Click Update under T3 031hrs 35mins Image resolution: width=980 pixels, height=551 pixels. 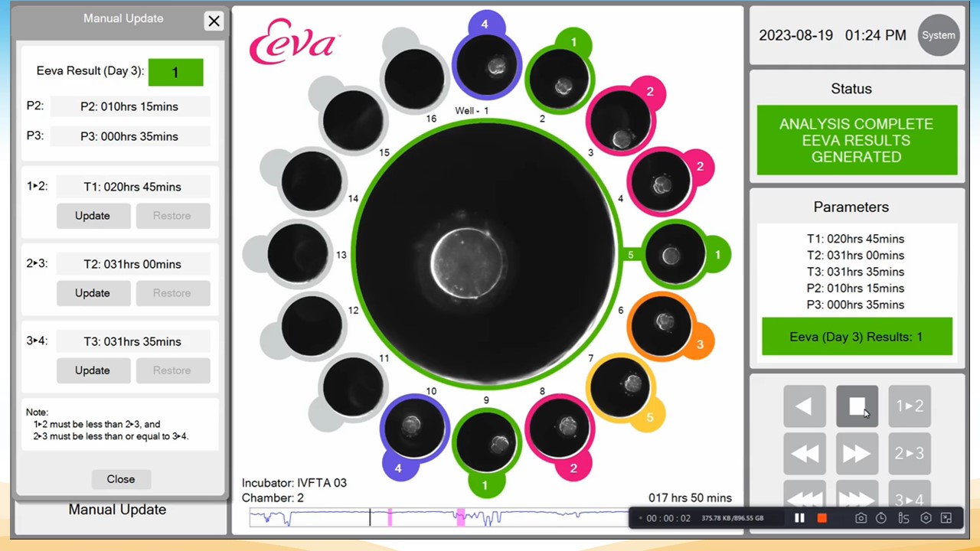click(93, 370)
